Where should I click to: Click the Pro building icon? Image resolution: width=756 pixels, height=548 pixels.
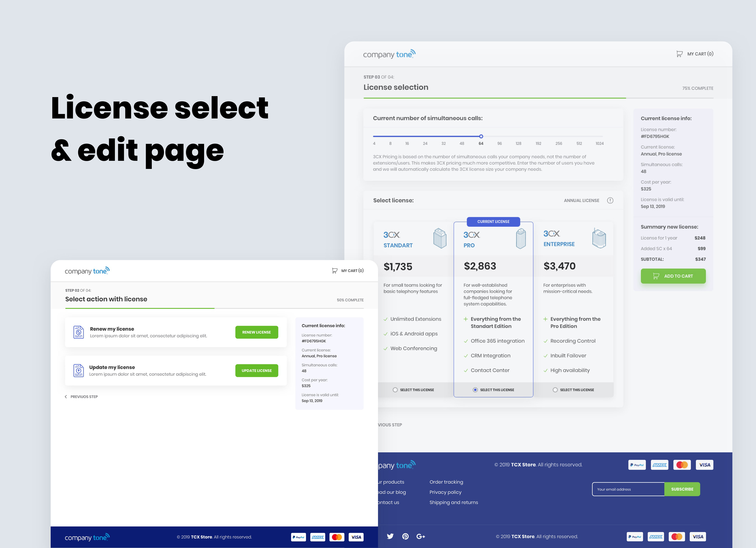pyautogui.click(x=521, y=238)
